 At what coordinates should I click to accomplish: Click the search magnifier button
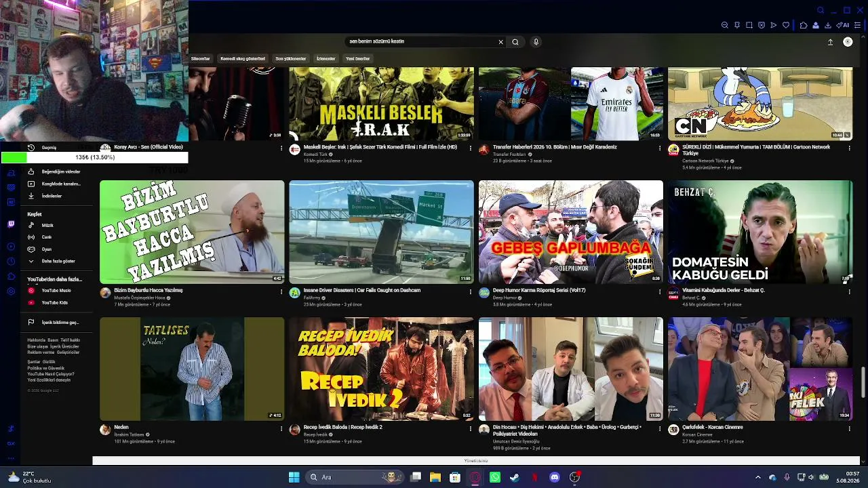coord(515,42)
